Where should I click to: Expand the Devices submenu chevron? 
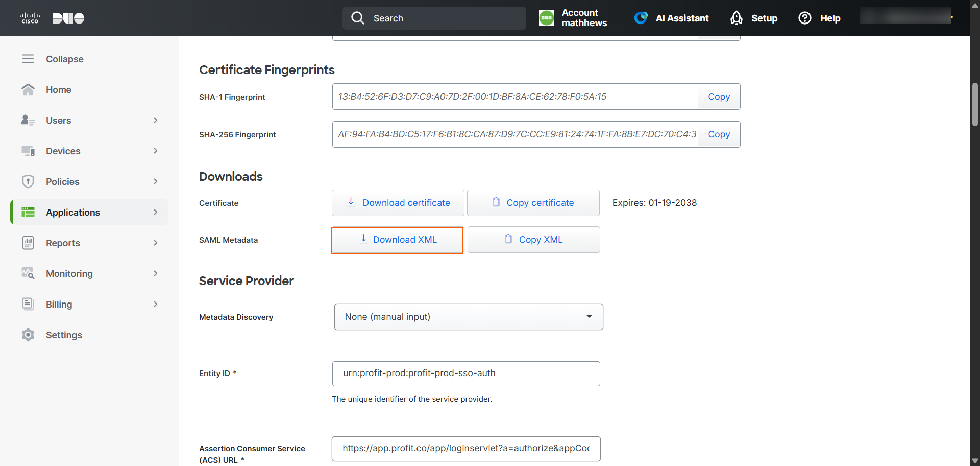click(156, 151)
